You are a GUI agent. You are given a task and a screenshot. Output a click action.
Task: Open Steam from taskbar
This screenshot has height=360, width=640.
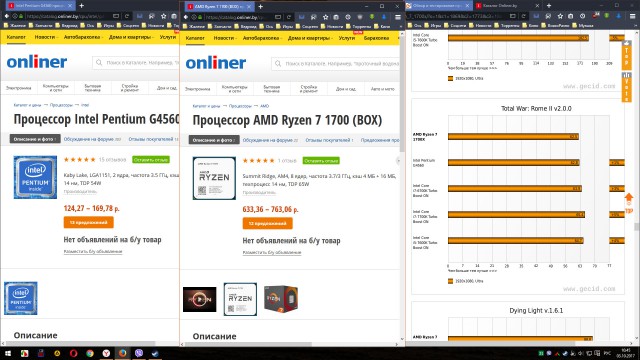point(155,353)
